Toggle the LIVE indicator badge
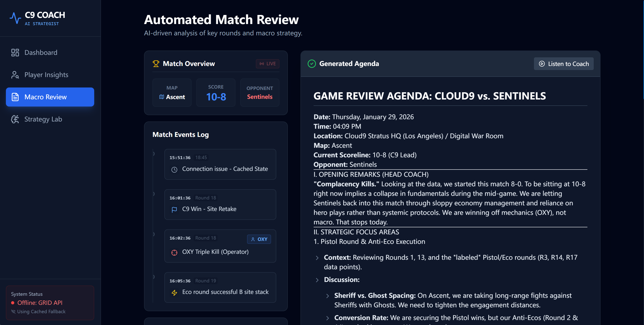This screenshot has height=325, width=644. (x=267, y=64)
